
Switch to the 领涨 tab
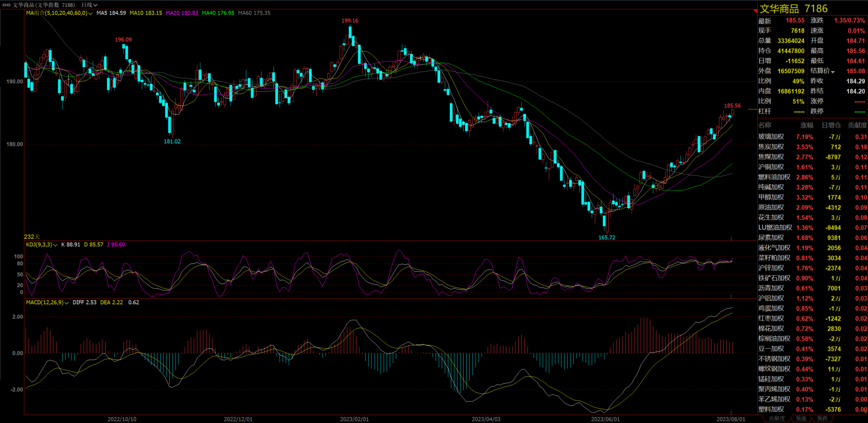point(801,418)
